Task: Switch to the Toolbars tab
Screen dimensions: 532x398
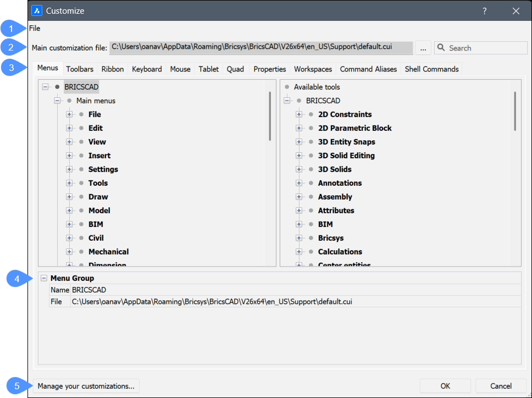Action: [x=80, y=69]
